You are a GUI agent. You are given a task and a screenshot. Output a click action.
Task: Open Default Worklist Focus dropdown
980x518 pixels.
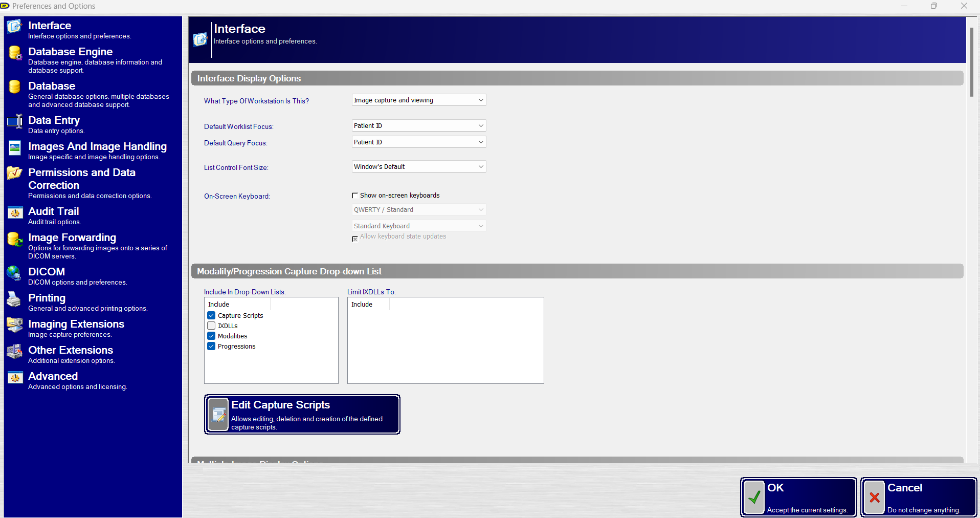(419, 126)
